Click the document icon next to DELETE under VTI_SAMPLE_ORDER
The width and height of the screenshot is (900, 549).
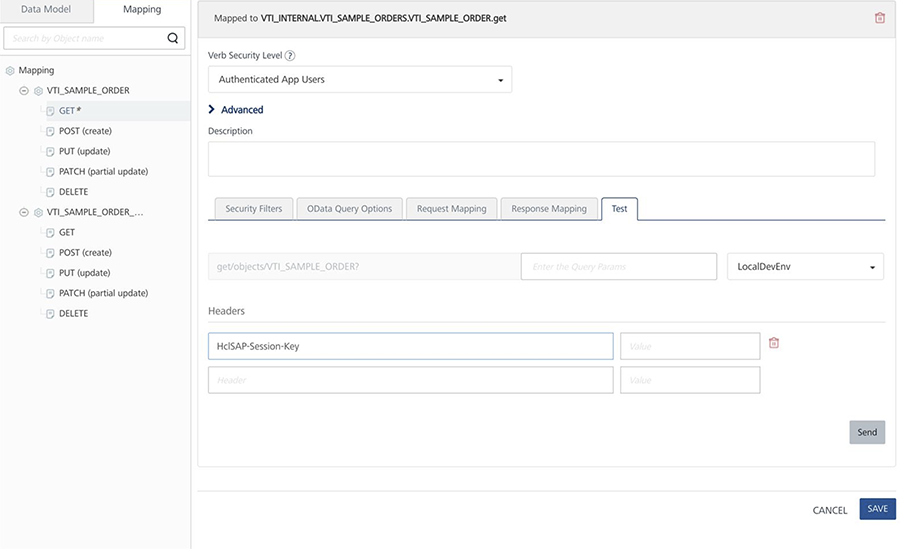coord(50,192)
